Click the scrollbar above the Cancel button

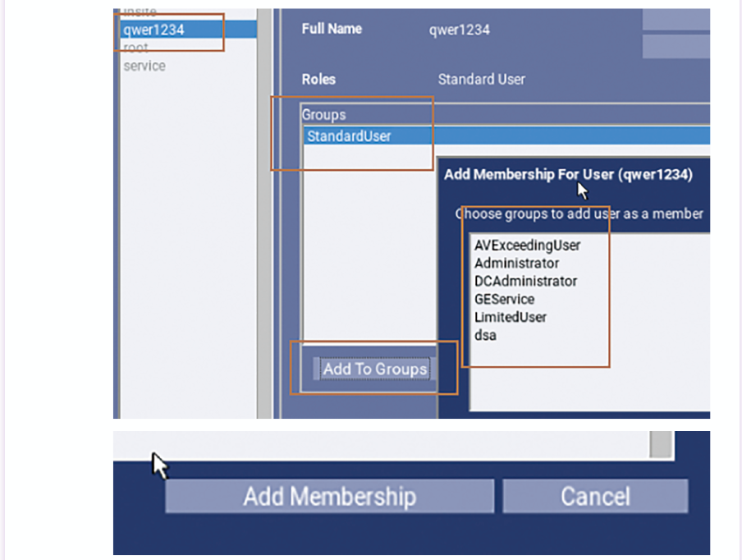click(x=661, y=444)
